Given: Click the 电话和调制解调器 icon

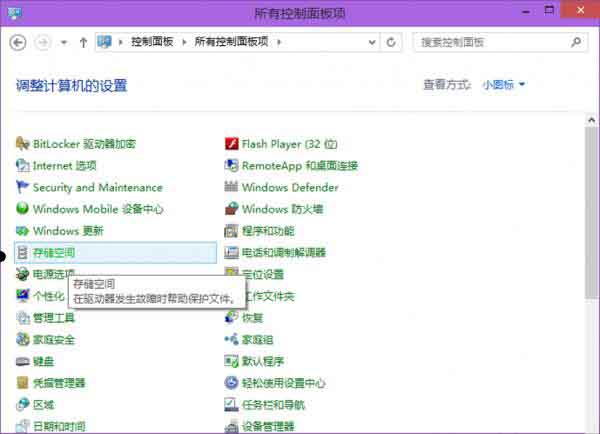Looking at the screenshot, I should 232,253.
